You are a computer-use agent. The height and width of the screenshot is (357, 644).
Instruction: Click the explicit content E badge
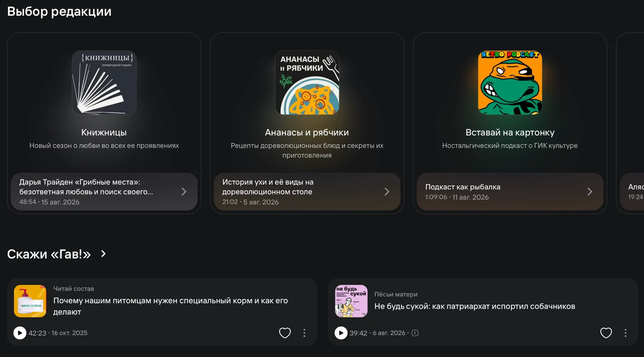point(415,333)
